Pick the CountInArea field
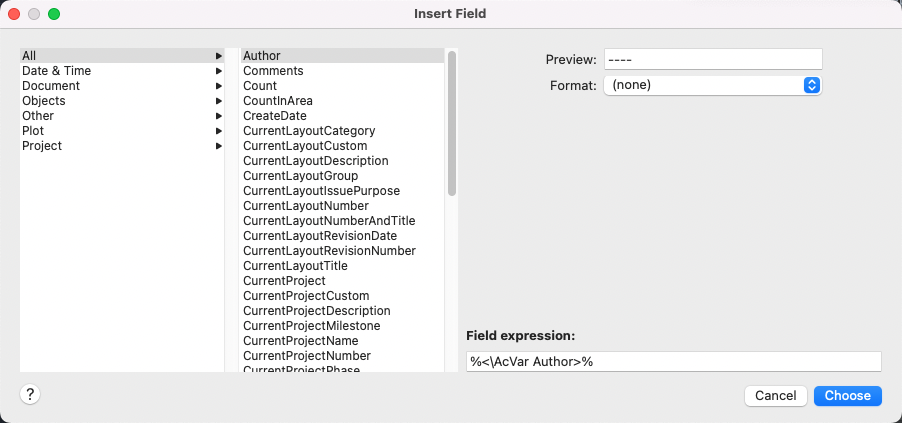This screenshot has width=902, height=423. point(277,101)
